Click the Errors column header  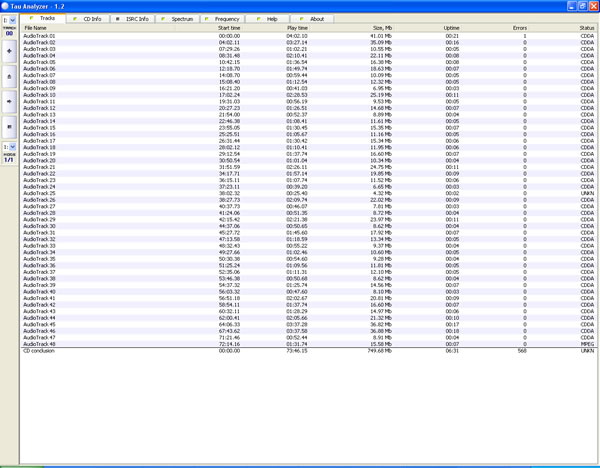(x=519, y=28)
